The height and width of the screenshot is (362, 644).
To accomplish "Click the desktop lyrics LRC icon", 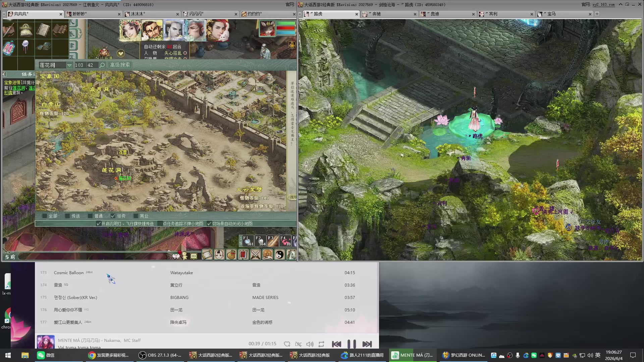I will [x=298, y=344].
